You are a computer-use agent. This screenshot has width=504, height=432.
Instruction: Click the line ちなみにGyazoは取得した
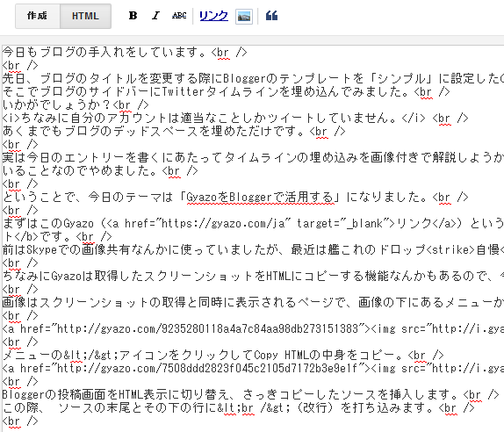tap(253, 276)
